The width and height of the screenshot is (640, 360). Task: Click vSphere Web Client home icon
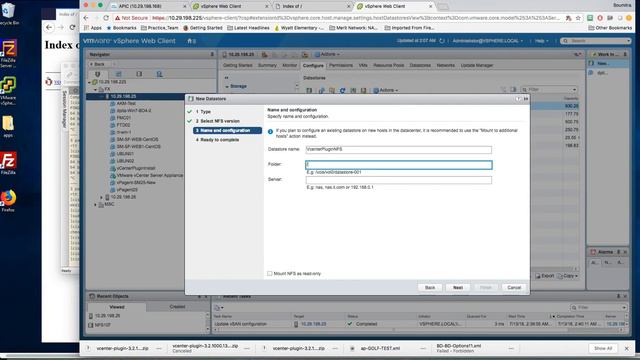click(x=191, y=41)
